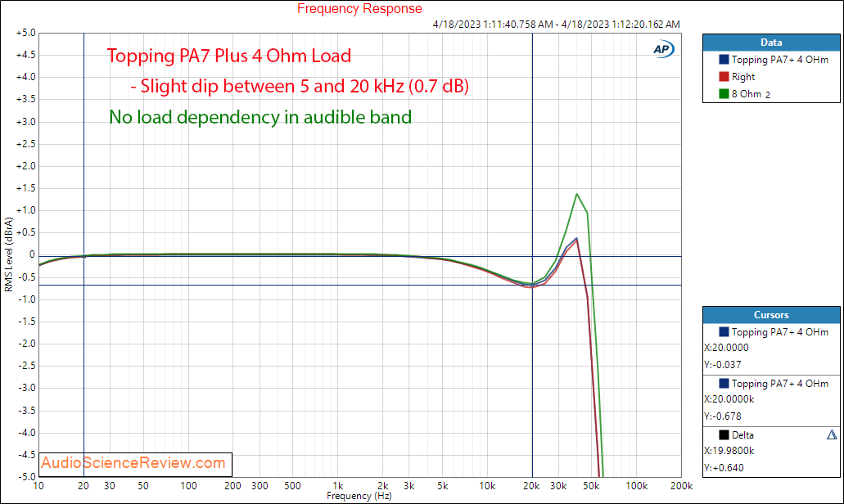844x504 pixels.
Task: Click the Right legend entry text
Action: [x=742, y=77]
